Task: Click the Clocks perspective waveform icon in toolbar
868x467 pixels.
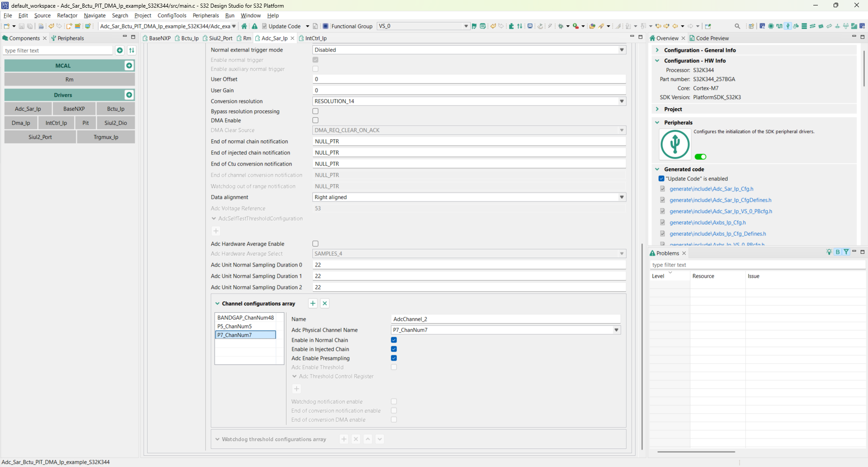Action: (x=779, y=26)
